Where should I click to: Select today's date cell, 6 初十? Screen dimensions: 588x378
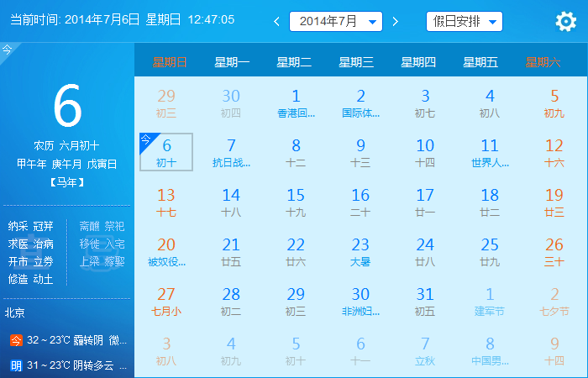coord(166,152)
